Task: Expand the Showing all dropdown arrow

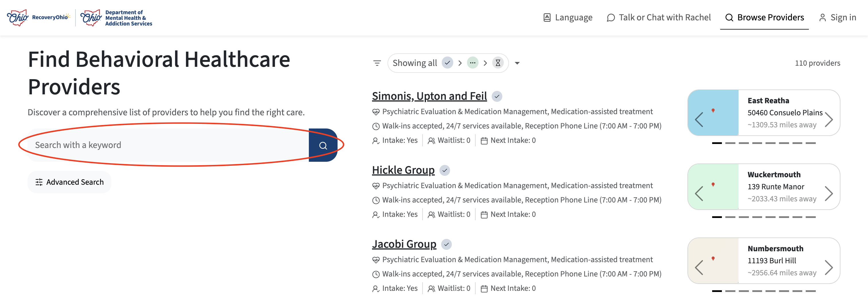Action: pyautogui.click(x=517, y=63)
